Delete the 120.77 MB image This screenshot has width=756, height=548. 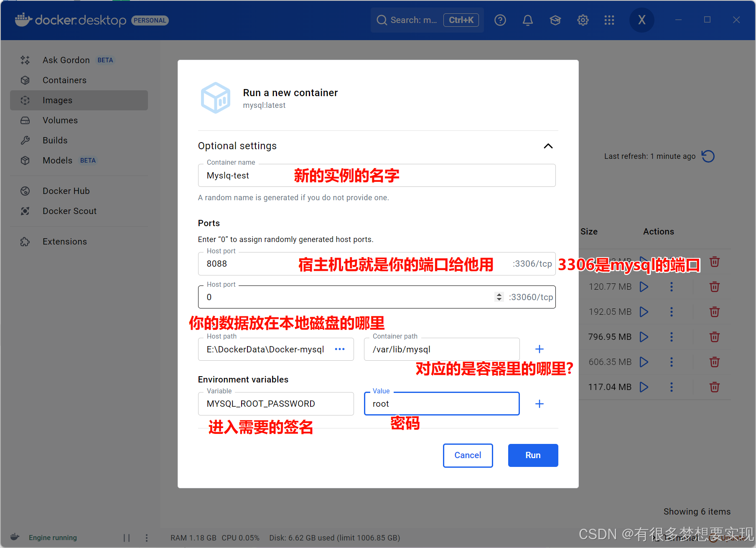click(x=715, y=287)
